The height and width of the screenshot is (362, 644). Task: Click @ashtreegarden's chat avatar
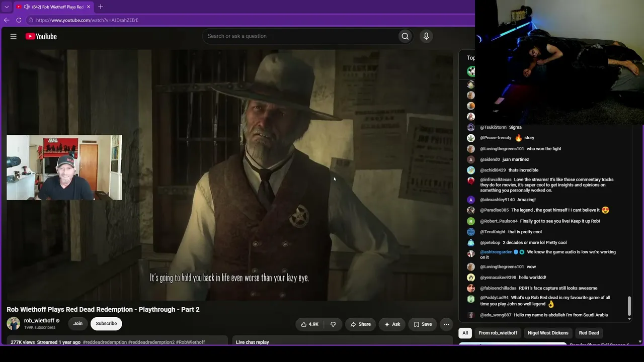point(471,253)
